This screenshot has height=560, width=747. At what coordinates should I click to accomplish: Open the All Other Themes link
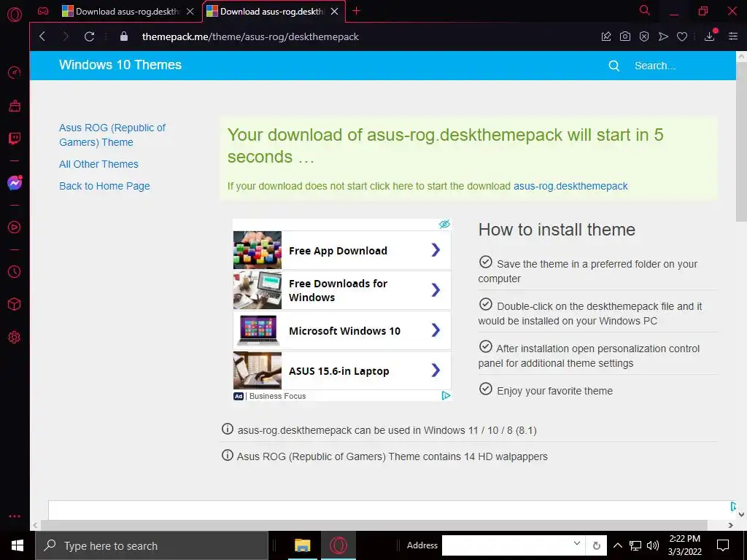98,164
